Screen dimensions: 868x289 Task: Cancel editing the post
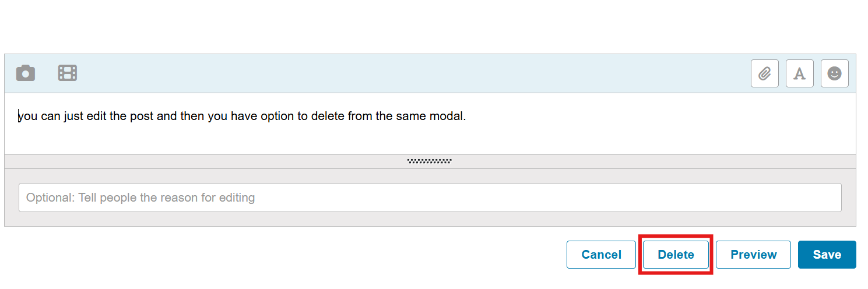(601, 255)
